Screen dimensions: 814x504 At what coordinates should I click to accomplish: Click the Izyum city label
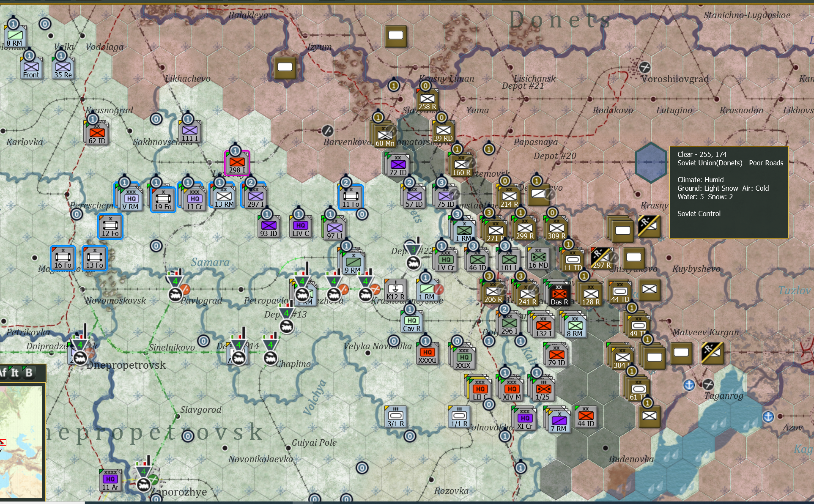[320, 47]
